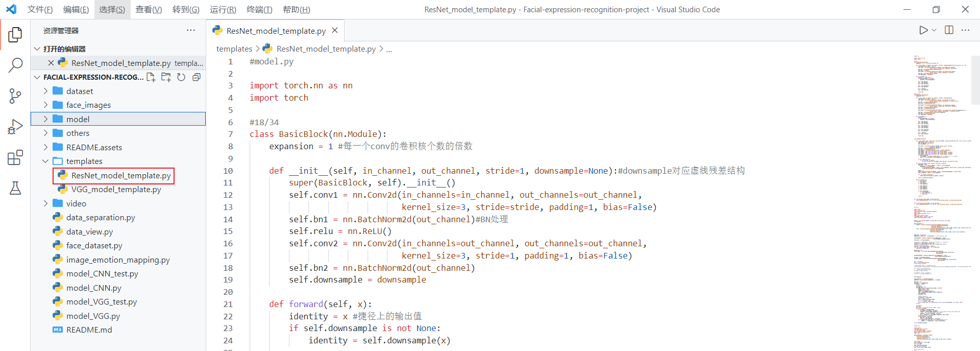Click line number 7 in gutter
Image resolution: width=980 pixels, height=351 pixels.
click(x=230, y=134)
